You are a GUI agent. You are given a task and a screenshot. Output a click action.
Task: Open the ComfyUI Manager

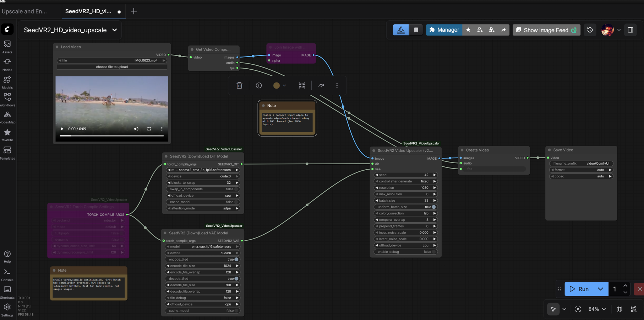pyautogui.click(x=444, y=30)
